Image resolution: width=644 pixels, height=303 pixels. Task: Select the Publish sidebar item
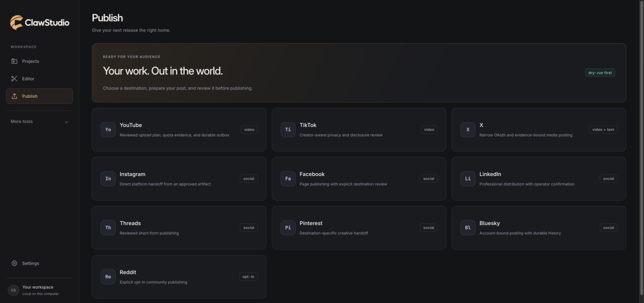pos(39,96)
